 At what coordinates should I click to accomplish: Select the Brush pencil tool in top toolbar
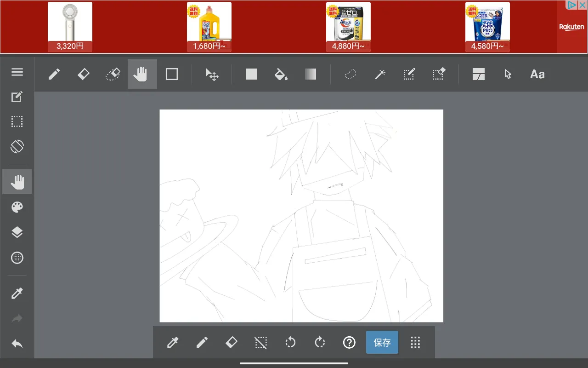tap(54, 74)
